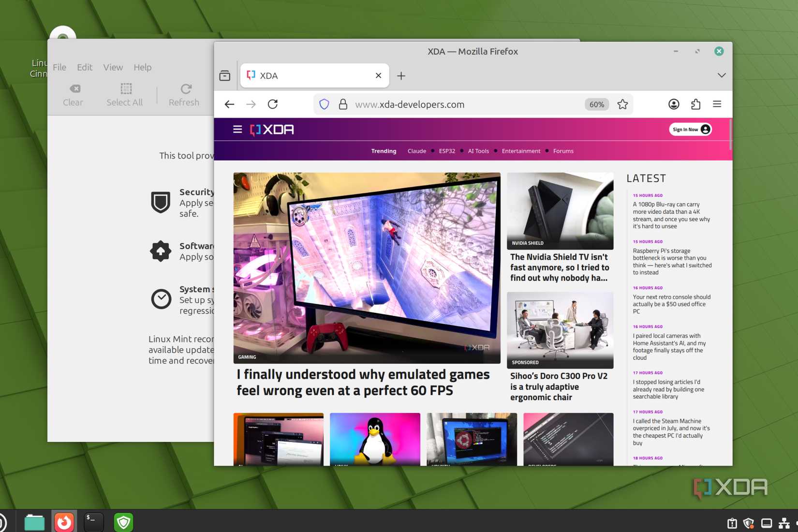List all tabs dropdown arrow
The height and width of the screenshot is (532, 798).
(722, 75)
